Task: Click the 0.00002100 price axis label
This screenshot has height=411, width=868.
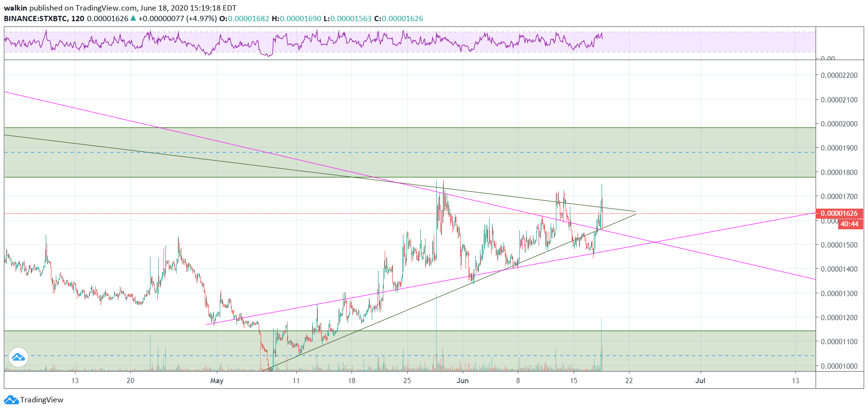Action: coord(839,100)
